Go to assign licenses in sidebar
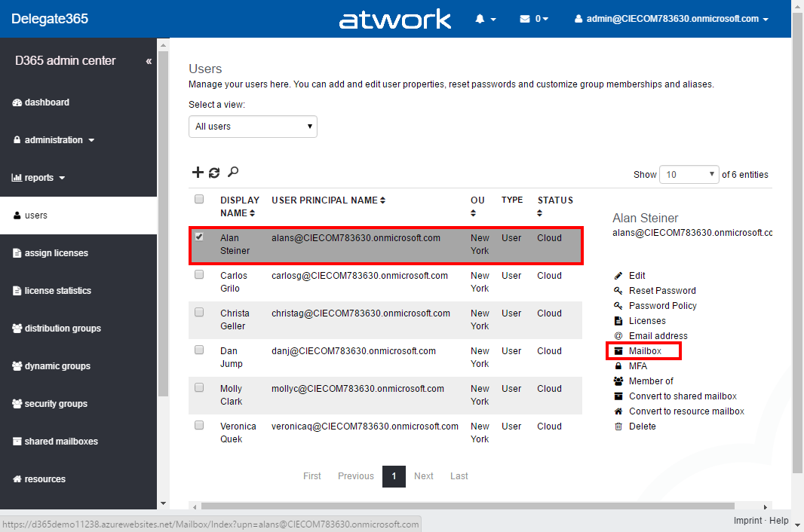804x532 pixels. pyautogui.click(x=56, y=253)
